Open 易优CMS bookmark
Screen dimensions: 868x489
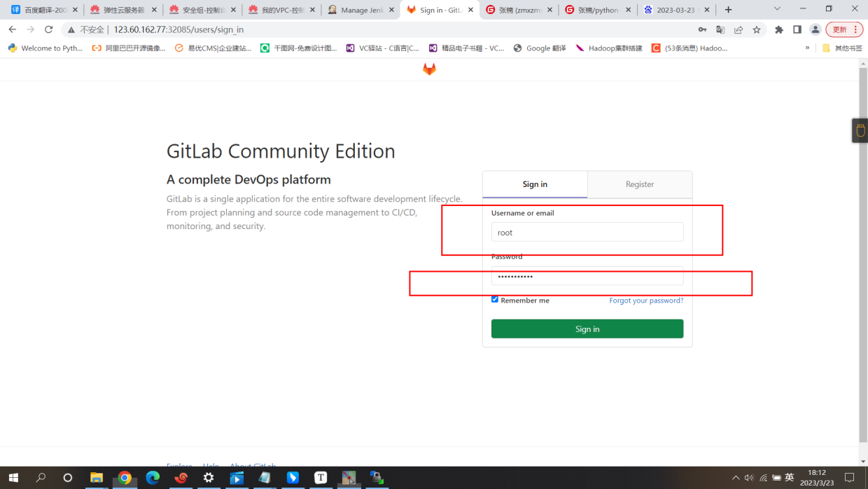coord(213,48)
